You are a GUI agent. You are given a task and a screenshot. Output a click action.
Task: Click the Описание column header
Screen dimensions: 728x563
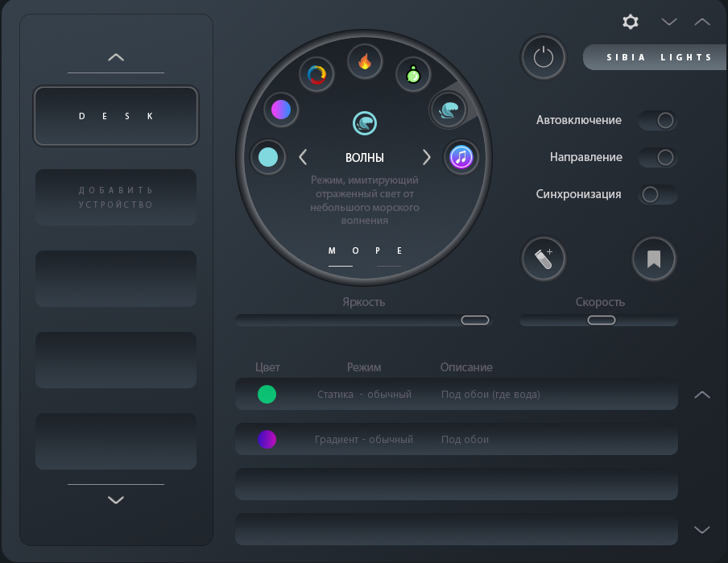(466, 367)
